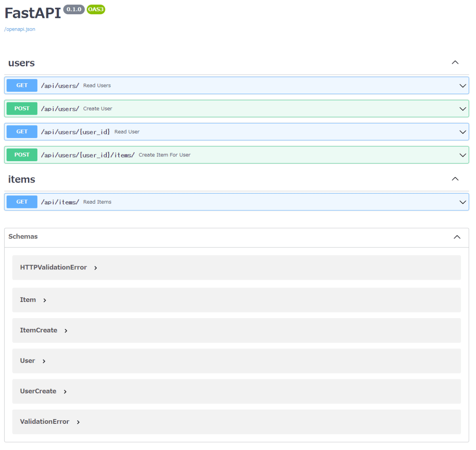Screen dimensions: 476x450
Task: Expand the HTTPValidationError schema arrow
Action: pos(96,268)
